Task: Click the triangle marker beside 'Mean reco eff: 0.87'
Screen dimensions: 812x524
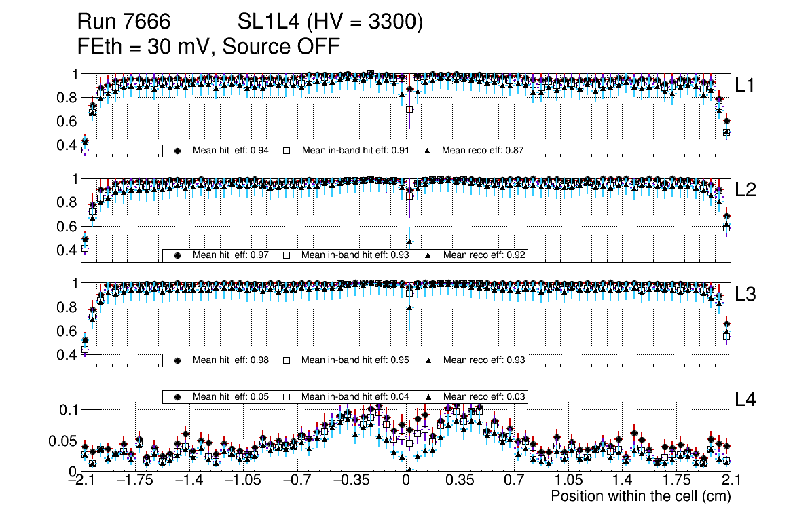Action: 429,151
